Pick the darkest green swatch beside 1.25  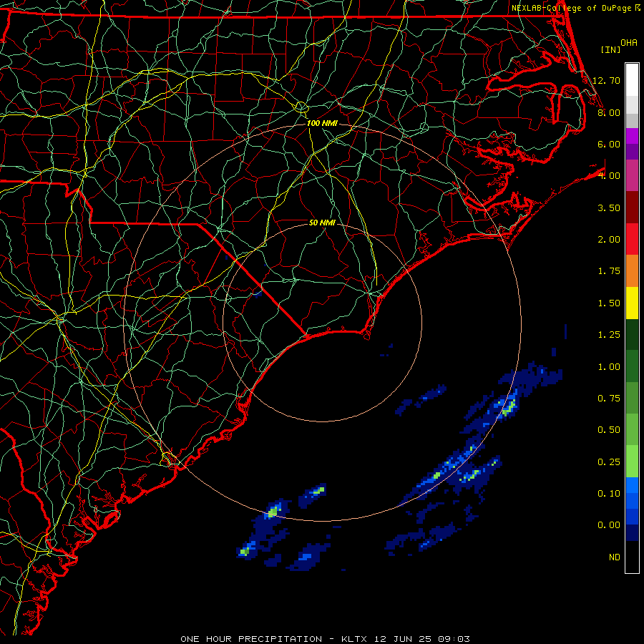click(632, 334)
